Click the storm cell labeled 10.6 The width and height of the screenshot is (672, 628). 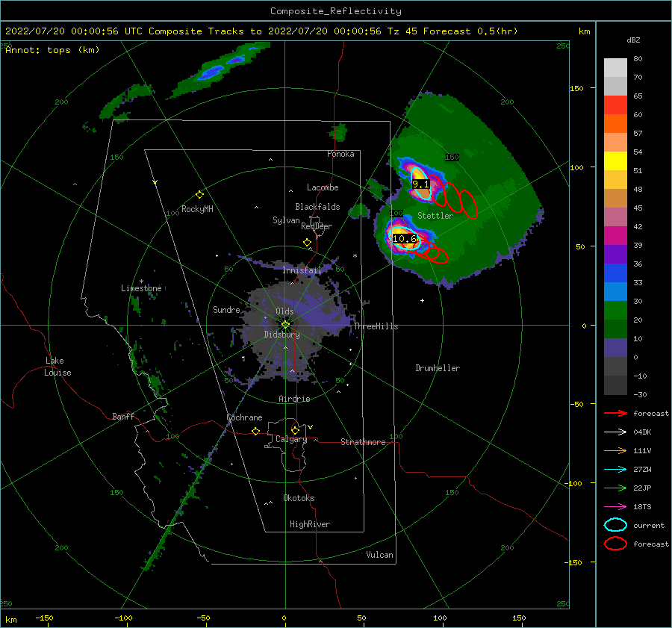tap(404, 239)
